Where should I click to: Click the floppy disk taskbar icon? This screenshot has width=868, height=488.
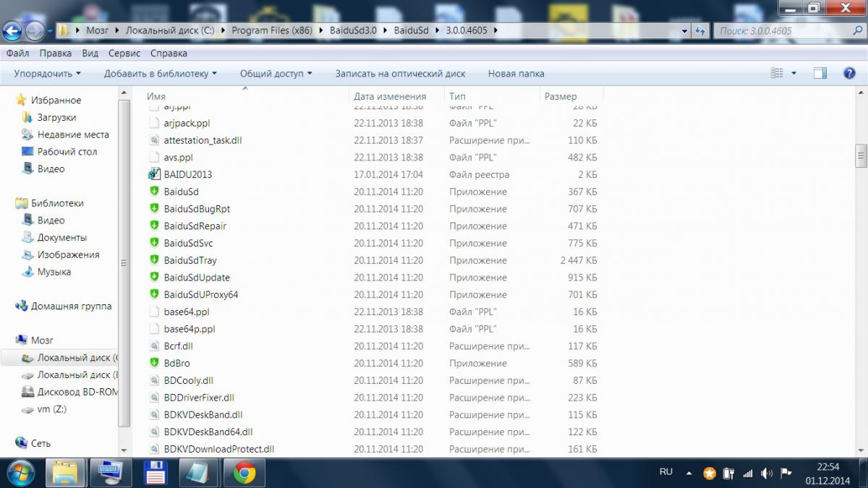[155, 474]
